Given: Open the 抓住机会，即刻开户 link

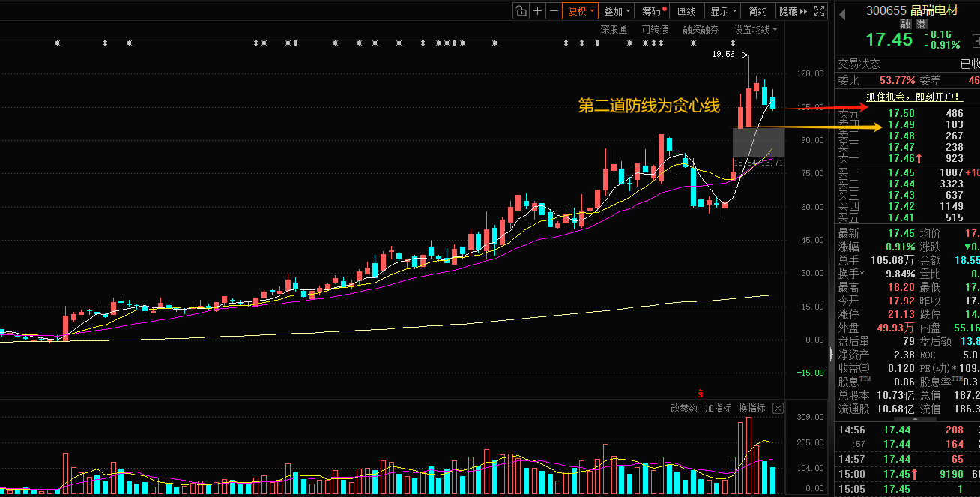Looking at the screenshot, I should tap(913, 97).
